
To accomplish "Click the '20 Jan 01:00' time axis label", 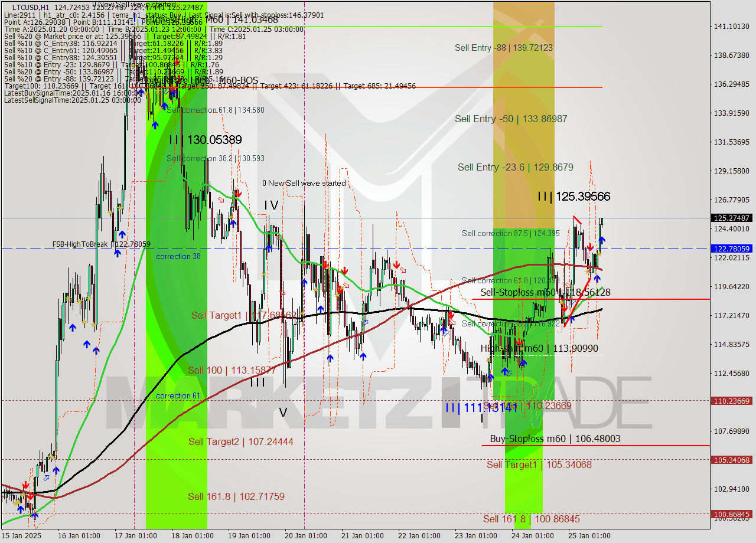I will 306,536.
